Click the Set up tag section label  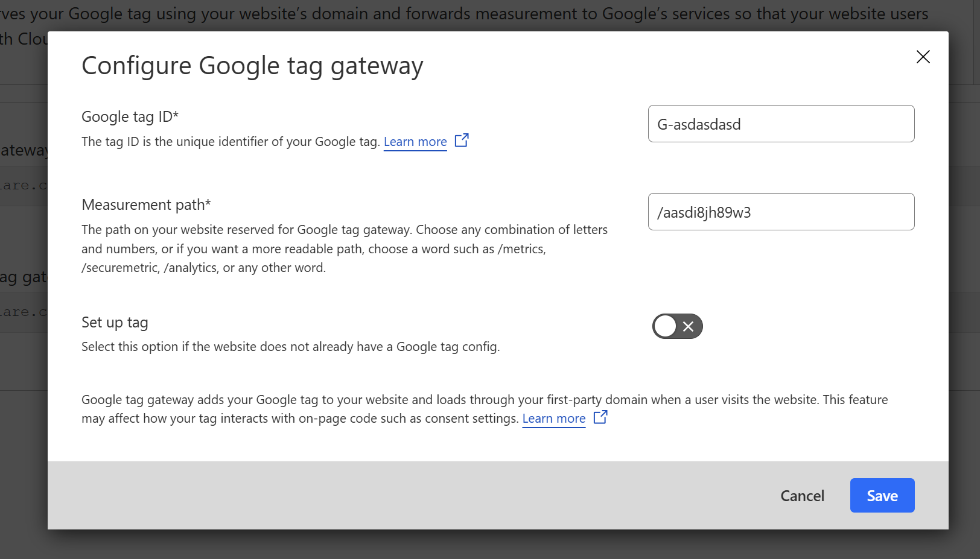(x=115, y=322)
